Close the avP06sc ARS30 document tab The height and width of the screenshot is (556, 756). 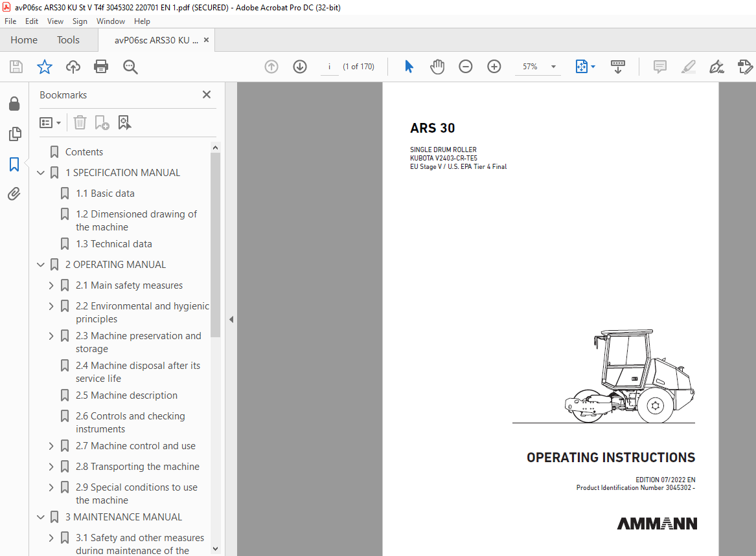pos(207,40)
